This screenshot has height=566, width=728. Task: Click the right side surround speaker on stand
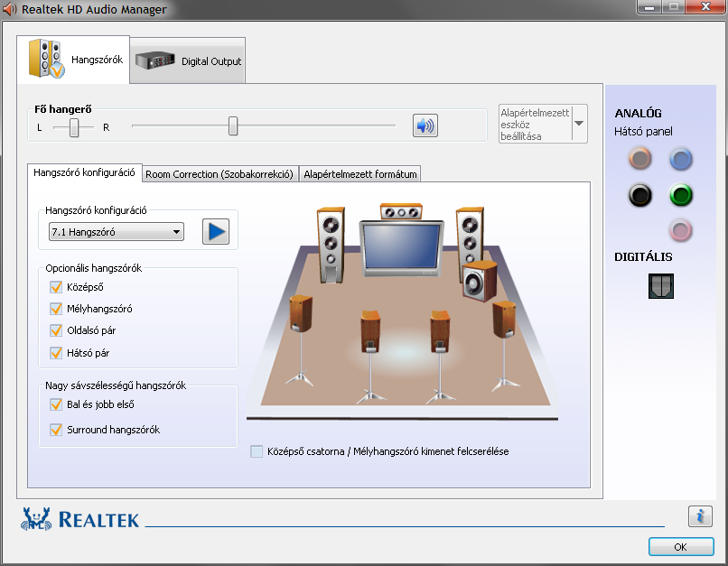click(504, 346)
